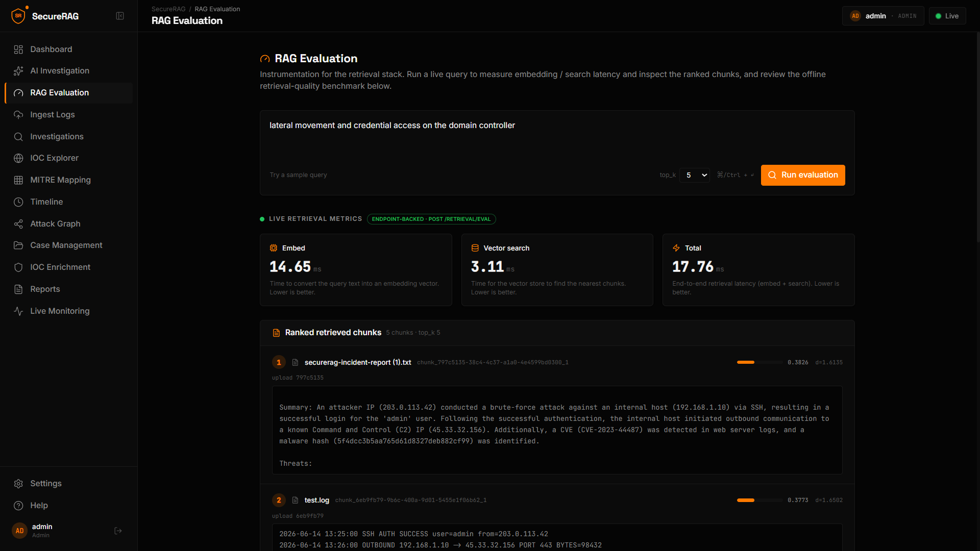The height and width of the screenshot is (551, 980).
Task: Click the securerag-incident-report (1).txt filename
Action: [x=358, y=362]
